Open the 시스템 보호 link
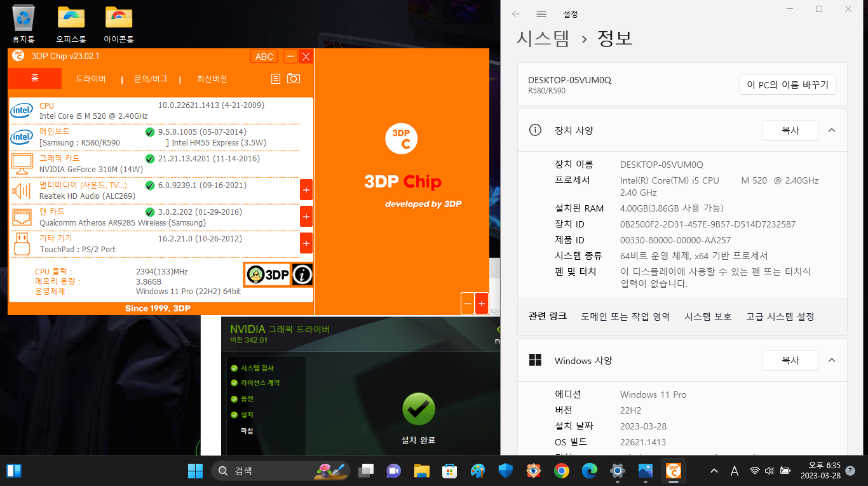868x486 pixels. point(708,316)
